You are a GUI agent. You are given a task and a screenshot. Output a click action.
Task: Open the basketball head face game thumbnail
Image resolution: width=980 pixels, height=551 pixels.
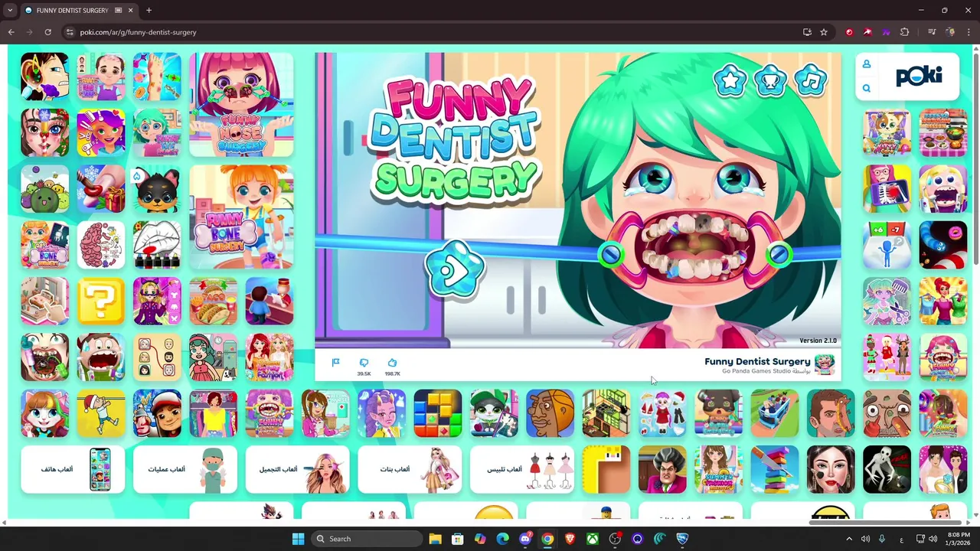point(550,413)
